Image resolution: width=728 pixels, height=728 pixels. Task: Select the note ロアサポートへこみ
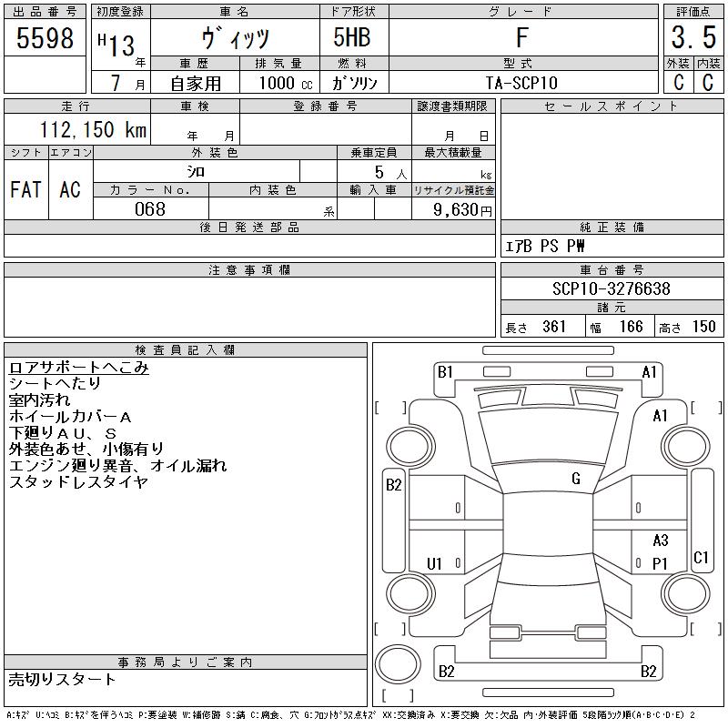pyautogui.click(x=79, y=368)
